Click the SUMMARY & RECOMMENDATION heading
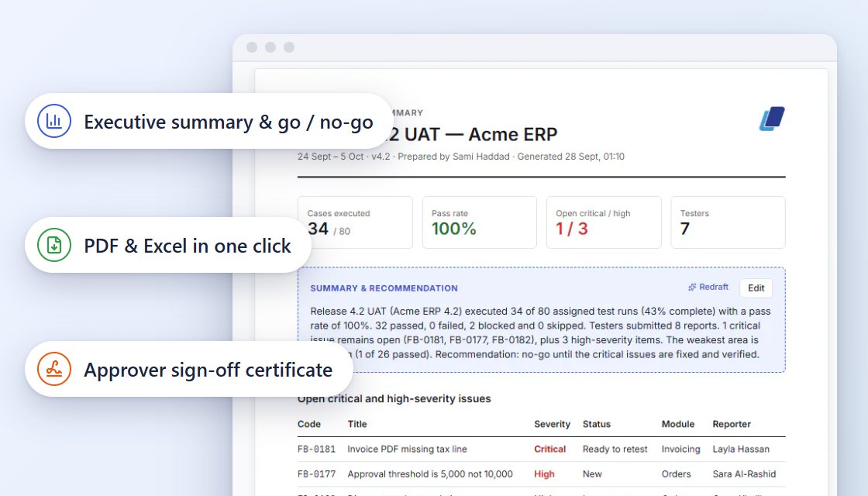Image resolution: width=868 pixels, height=496 pixels. coord(384,288)
